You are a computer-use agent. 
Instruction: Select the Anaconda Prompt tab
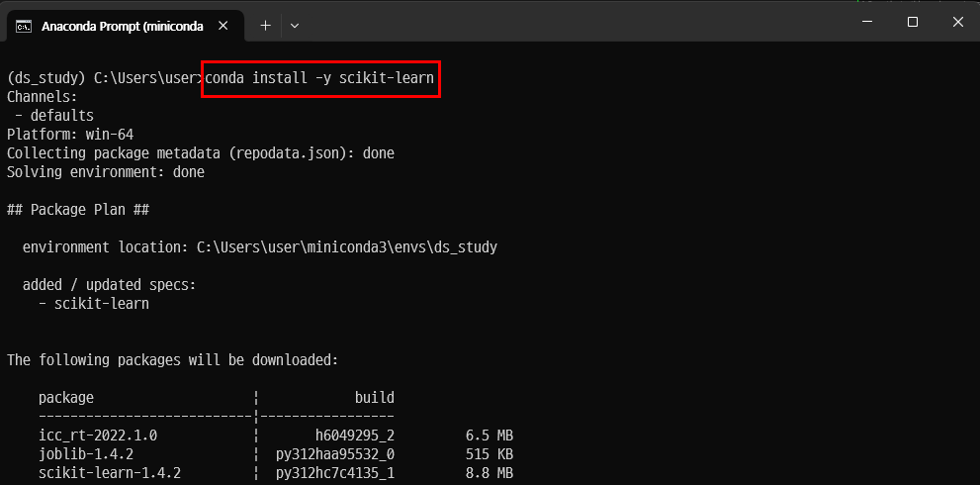coord(124,27)
